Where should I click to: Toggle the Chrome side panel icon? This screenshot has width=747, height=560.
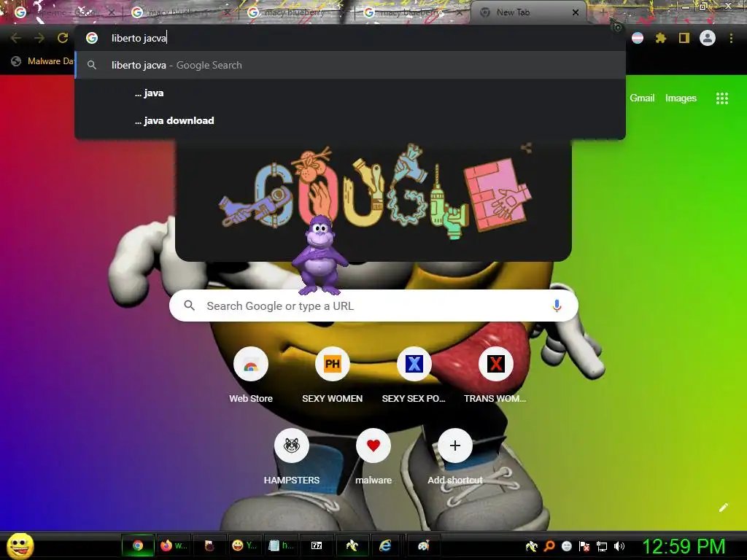(684, 38)
